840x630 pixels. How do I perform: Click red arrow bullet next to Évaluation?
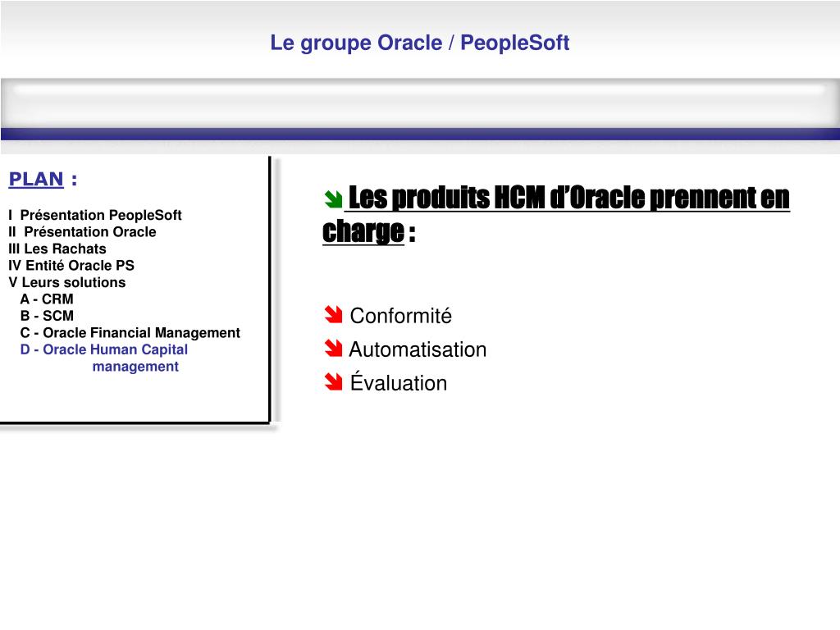click(x=333, y=382)
